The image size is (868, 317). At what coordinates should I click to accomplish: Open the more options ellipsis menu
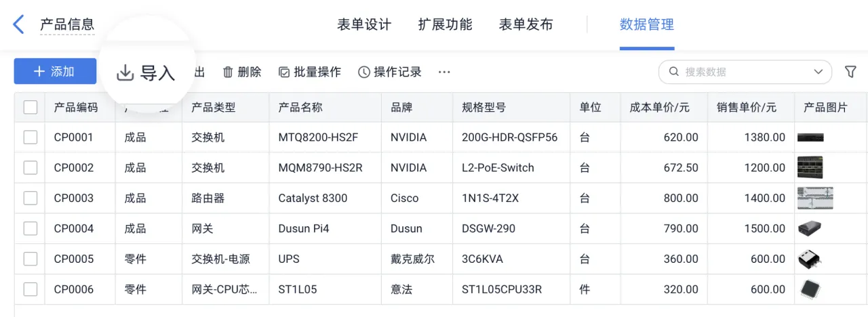(x=444, y=72)
